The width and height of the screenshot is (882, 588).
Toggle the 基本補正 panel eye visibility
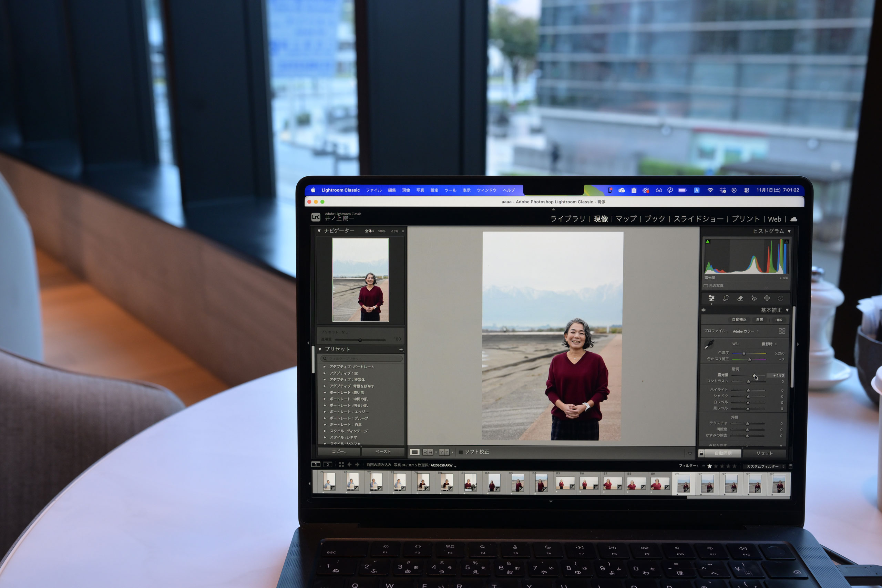pyautogui.click(x=704, y=310)
